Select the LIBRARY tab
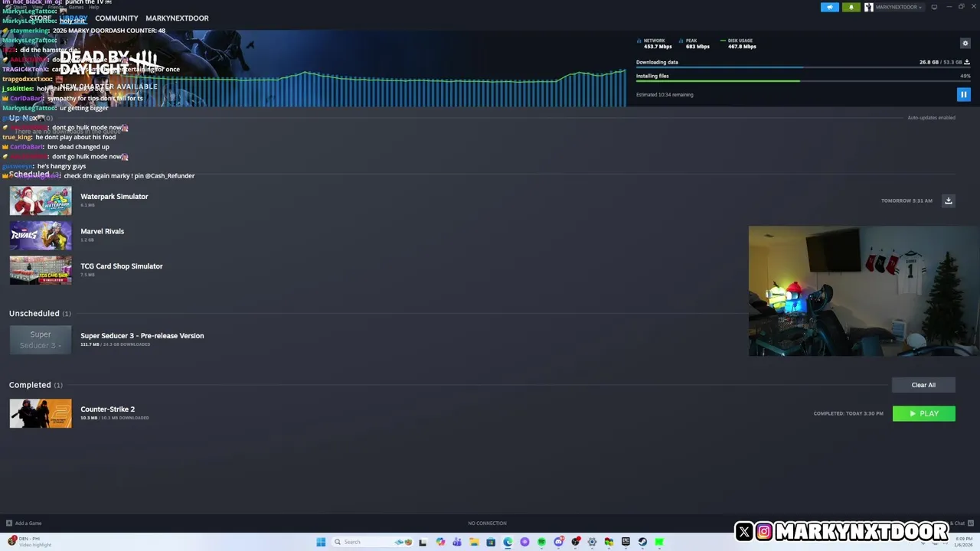The image size is (980, 551). click(73, 18)
